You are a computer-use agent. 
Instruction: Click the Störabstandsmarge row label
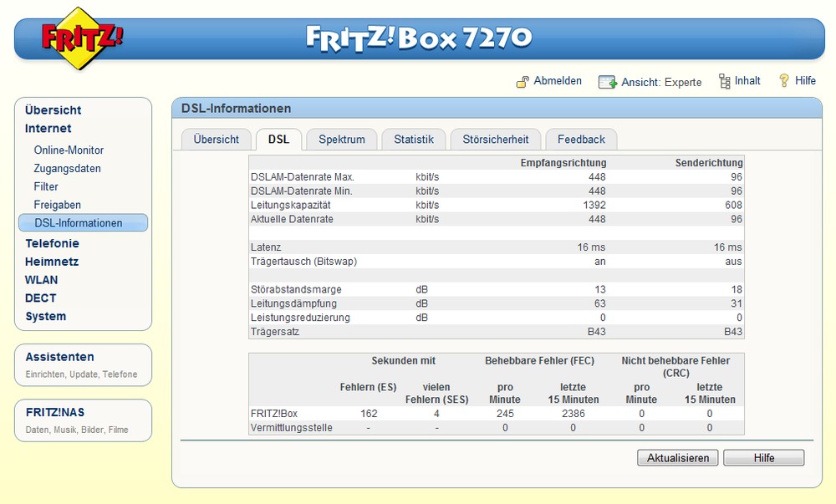point(297,289)
